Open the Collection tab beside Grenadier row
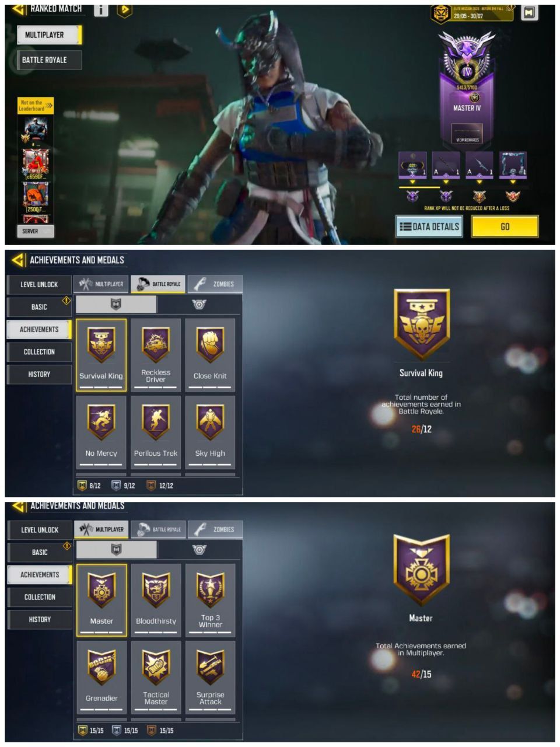 point(40,597)
